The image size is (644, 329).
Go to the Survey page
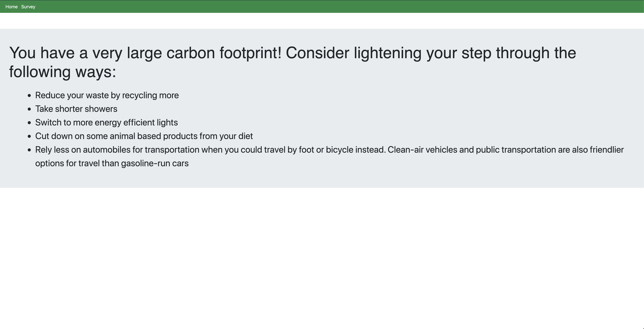(28, 7)
